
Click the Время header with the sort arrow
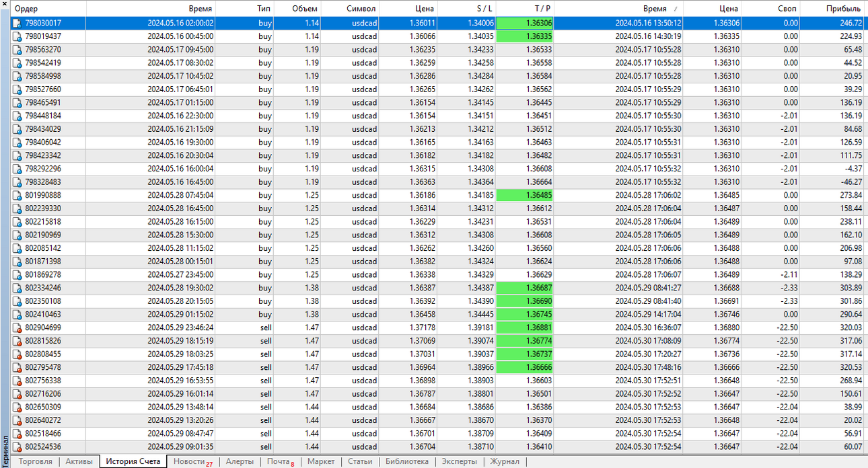[x=619, y=9]
